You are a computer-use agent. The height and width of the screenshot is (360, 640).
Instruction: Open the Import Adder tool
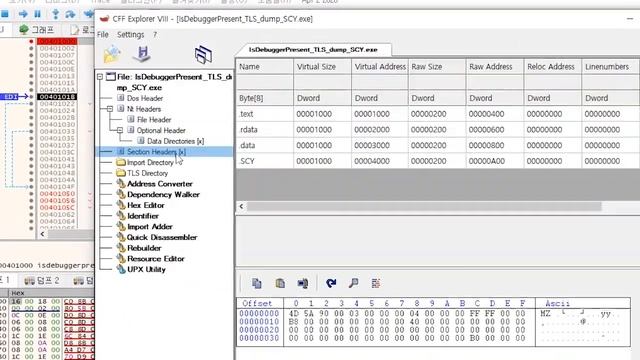[x=150, y=227]
